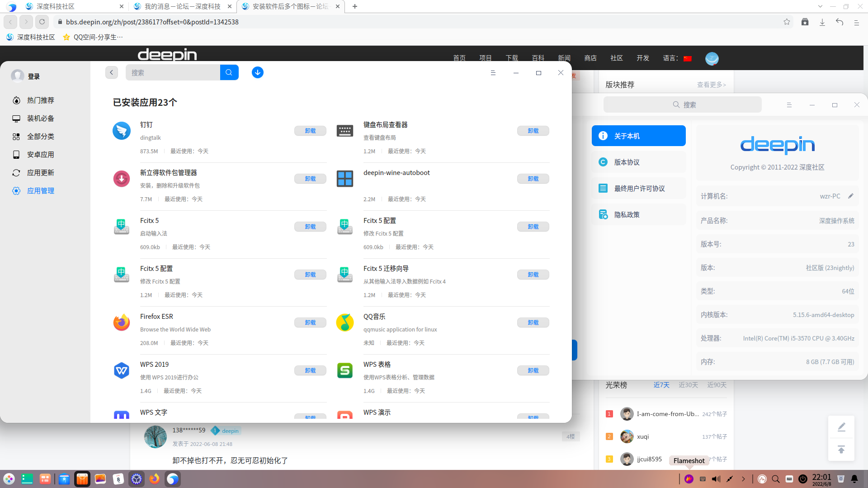Uninstall Firefox ESR via 卸载
This screenshot has width=868, height=488.
pyautogui.click(x=310, y=322)
